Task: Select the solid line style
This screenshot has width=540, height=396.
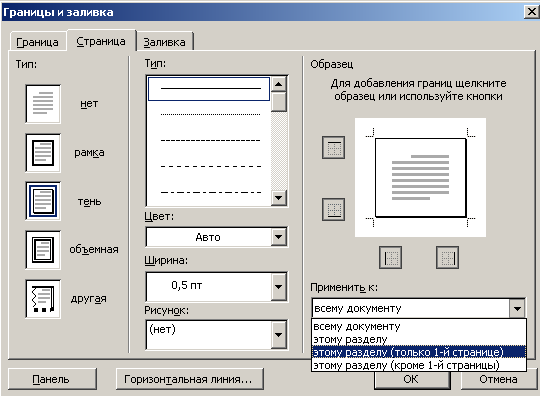Action: (x=209, y=89)
